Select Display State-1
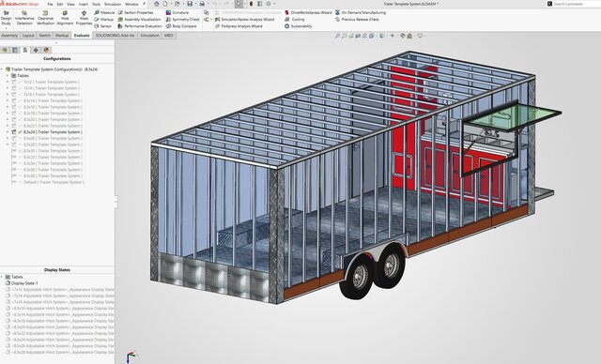This screenshot has width=601, height=364. [x=24, y=283]
